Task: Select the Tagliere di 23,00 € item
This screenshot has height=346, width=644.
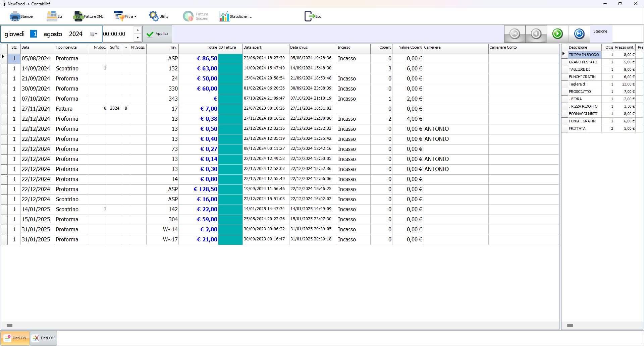Action: click(x=602, y=84)
